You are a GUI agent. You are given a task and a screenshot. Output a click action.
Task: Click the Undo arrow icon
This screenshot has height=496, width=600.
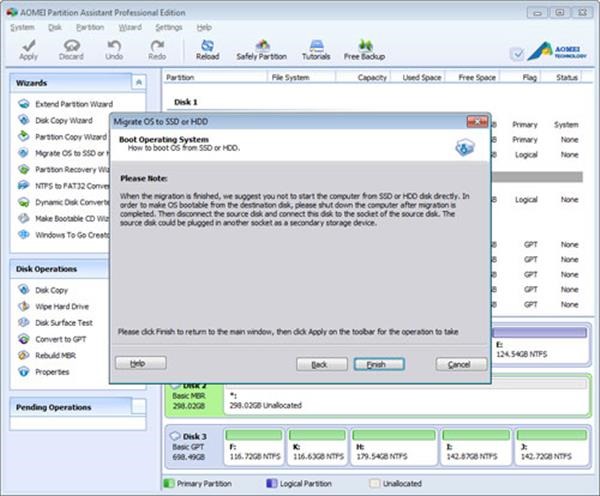[x=114, y=46]
